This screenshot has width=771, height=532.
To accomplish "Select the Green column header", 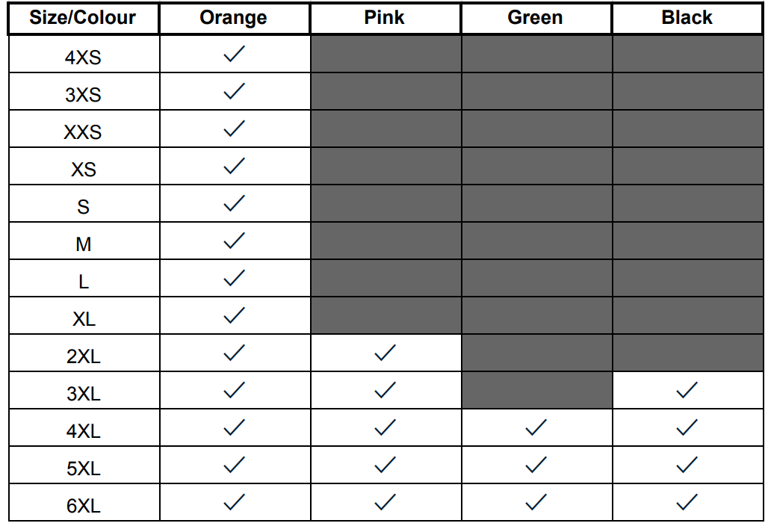I will click(x=537, y=19).
